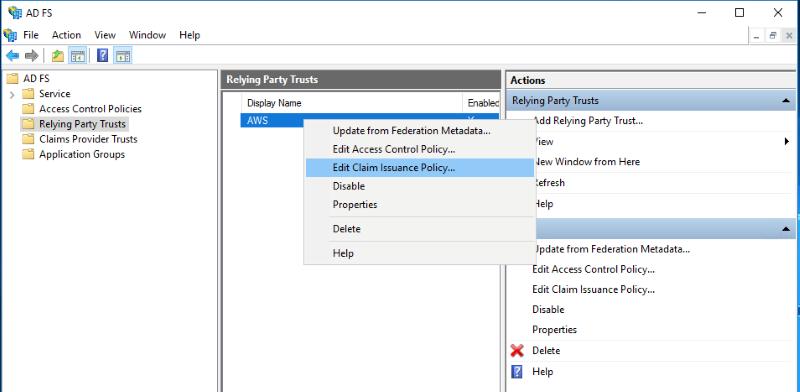Click Disable in the Actions pane
Viewport: 800px width, 392px height.
click(x=548, y=309)
